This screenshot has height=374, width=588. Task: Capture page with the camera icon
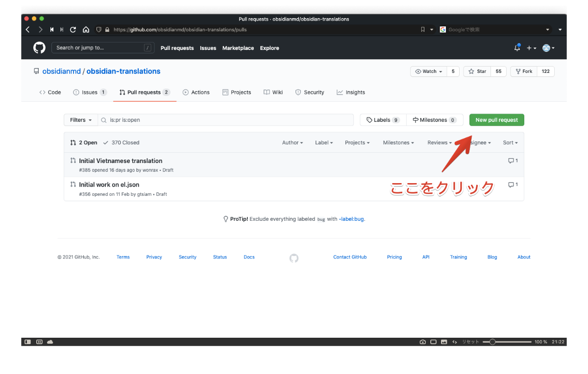[423, 342]
